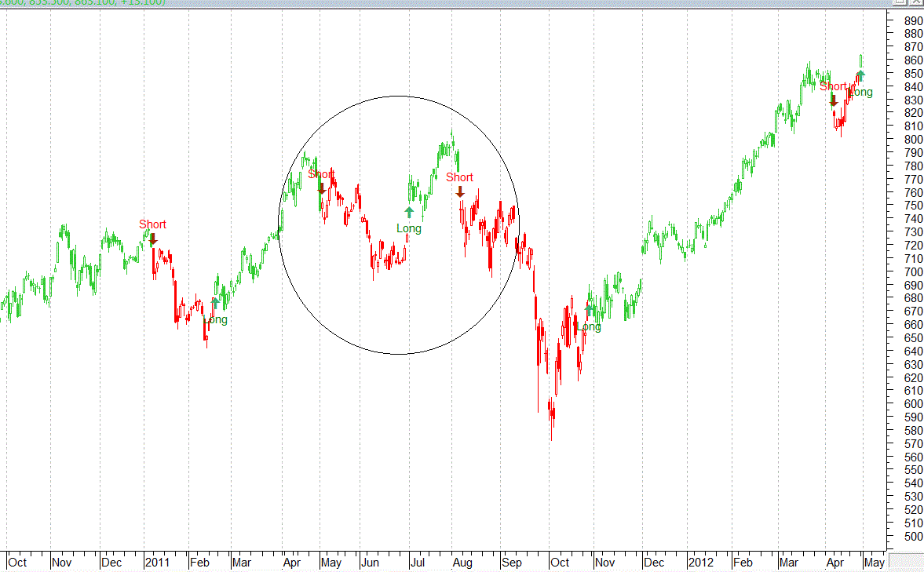
Task: Click the red 'Short' label in April 2012
Action: [833, 86]
